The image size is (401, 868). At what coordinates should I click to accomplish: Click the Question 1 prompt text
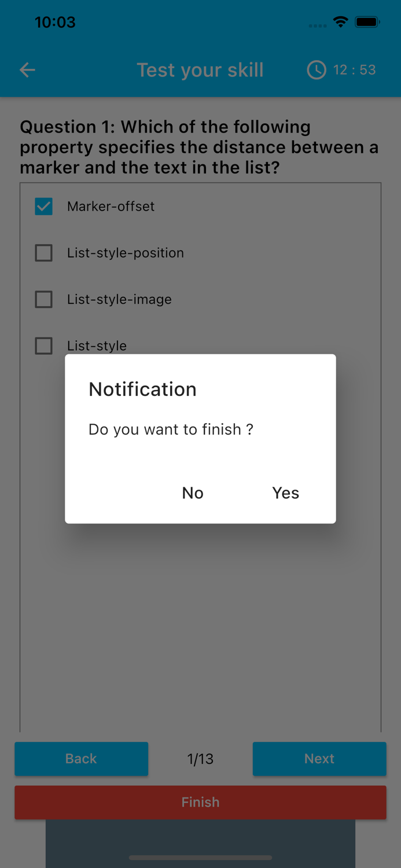click(x=200, y=147)
